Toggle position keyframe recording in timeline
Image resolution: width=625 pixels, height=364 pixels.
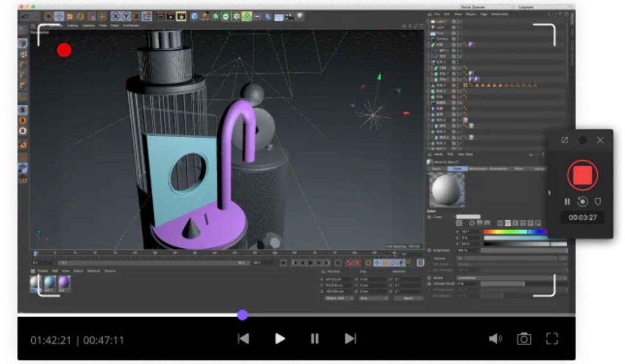tap(376, 263)
